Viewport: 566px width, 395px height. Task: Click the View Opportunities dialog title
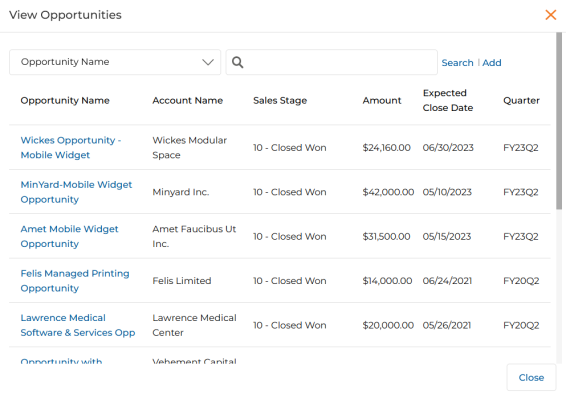[65, 15]
